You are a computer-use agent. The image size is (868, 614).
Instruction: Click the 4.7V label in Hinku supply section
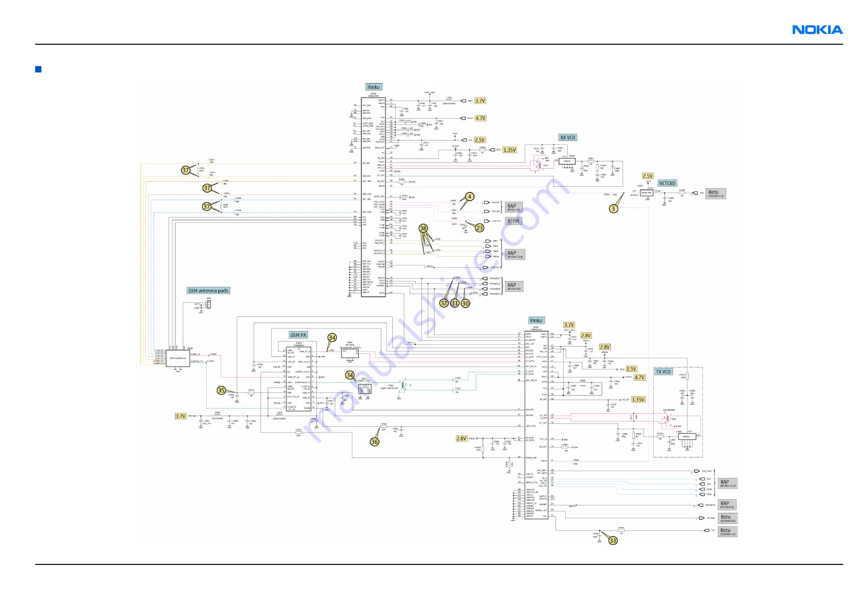pos(480,118)
